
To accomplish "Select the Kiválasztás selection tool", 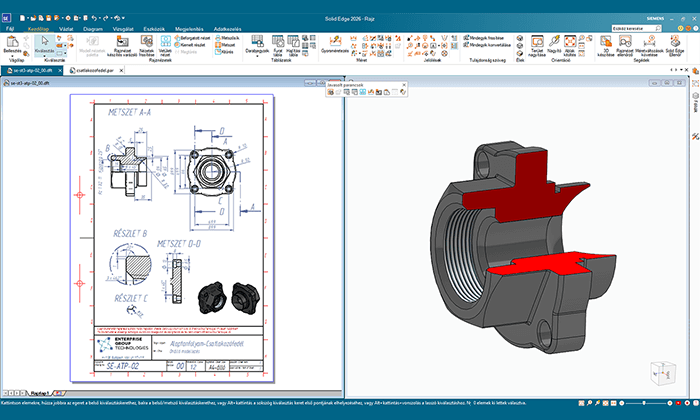I will click(x=45, y=42).
